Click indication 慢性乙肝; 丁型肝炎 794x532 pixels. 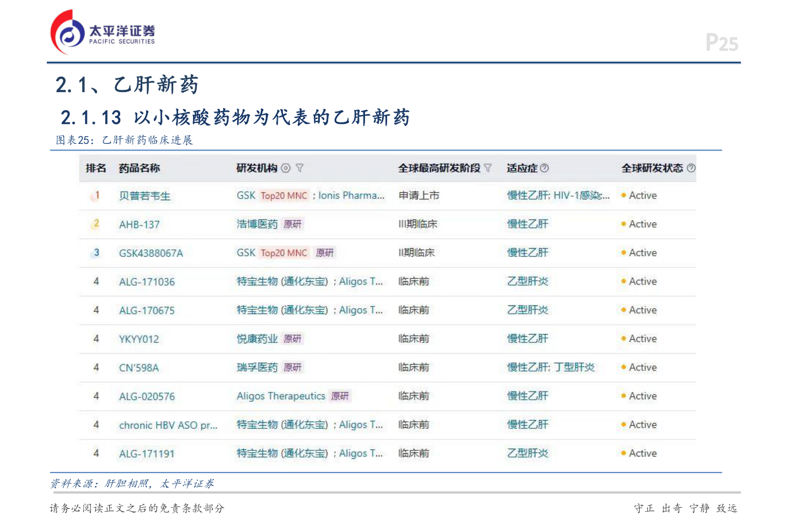click(551, 367)
